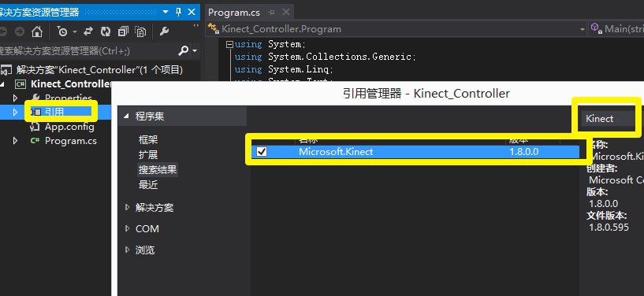Toggle the Pending Changes Filter clock icon

point(62,31)
